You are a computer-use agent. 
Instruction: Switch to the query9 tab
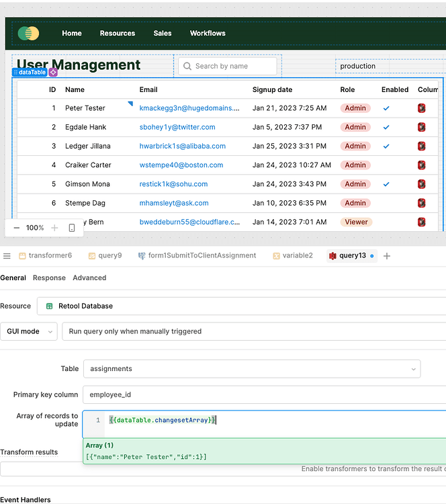tap(105, 255)
